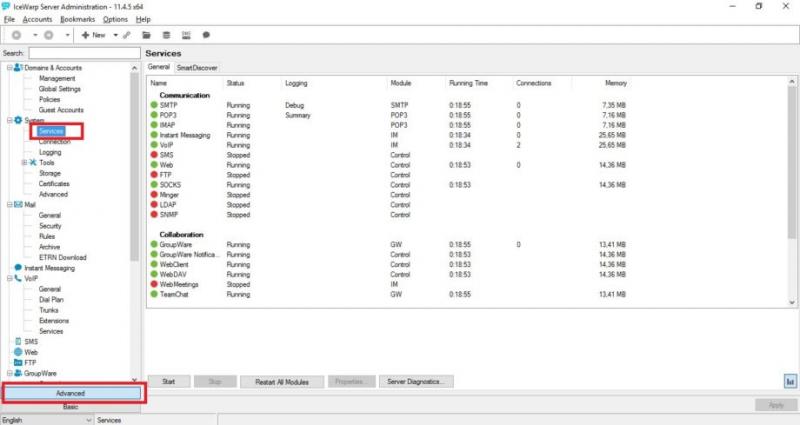Click the database stack toolbar icon
Viewport: 800px width, 425px height.
(166, 35)
